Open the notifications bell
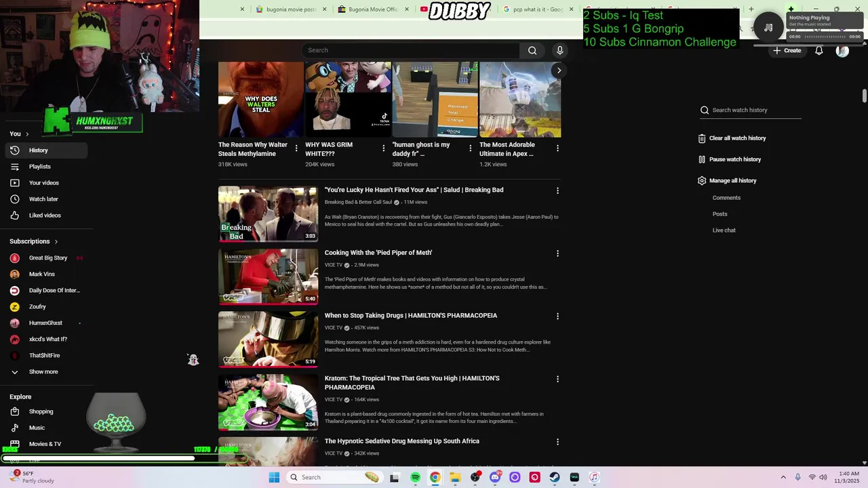Screen dimensions: 868x488 [818, 51]
